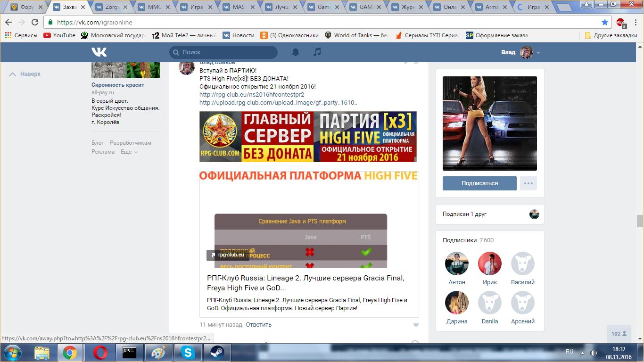Click Ответить under the post
The width and height of the screenshot is (644, 362).
pos(259,325)
